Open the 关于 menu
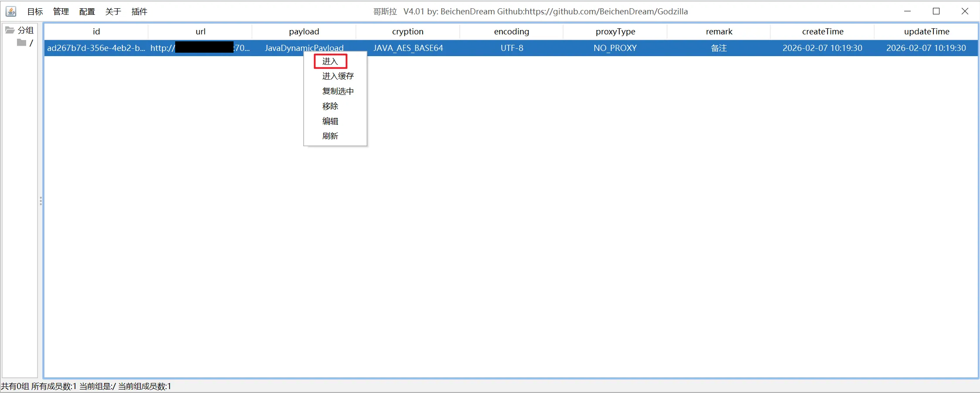This screenshot has height=393, width=980. (x=113, y=12)
